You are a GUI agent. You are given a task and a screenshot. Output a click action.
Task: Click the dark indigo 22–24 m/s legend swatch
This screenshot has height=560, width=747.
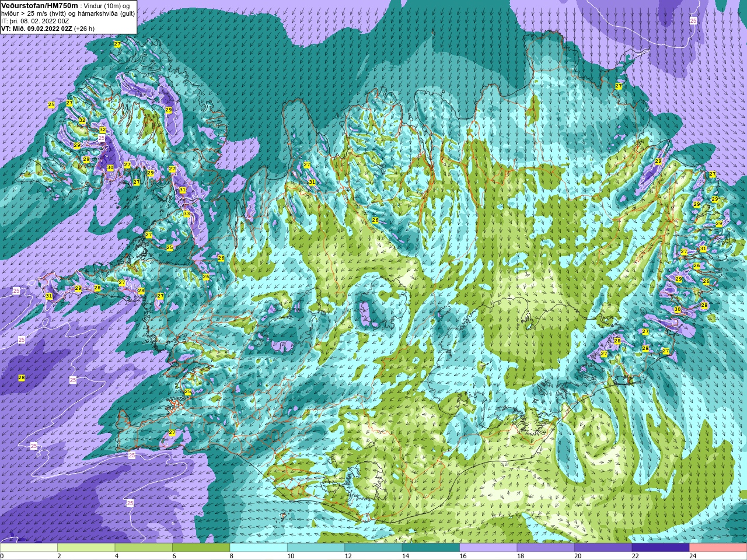[x=661, y=548]
